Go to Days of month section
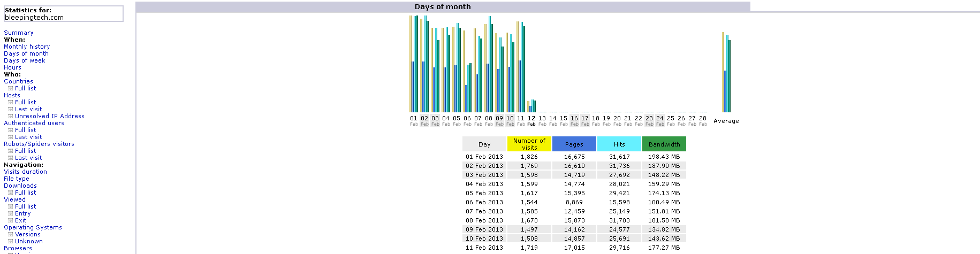 (26, 53)
